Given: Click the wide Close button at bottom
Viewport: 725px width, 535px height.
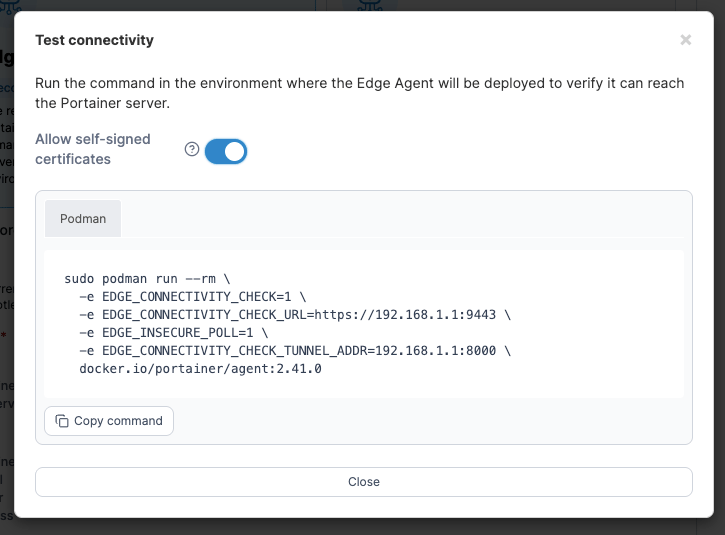Looking at the screenshot, I should (364, 482).
